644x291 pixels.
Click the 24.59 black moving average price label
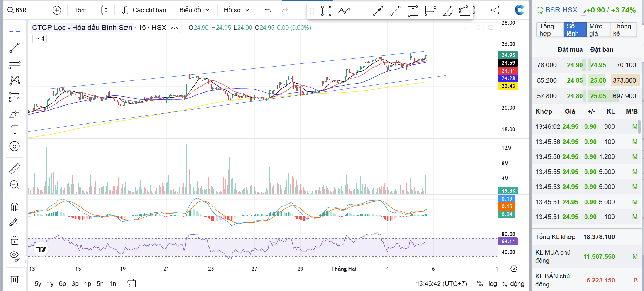pos(508,63)
